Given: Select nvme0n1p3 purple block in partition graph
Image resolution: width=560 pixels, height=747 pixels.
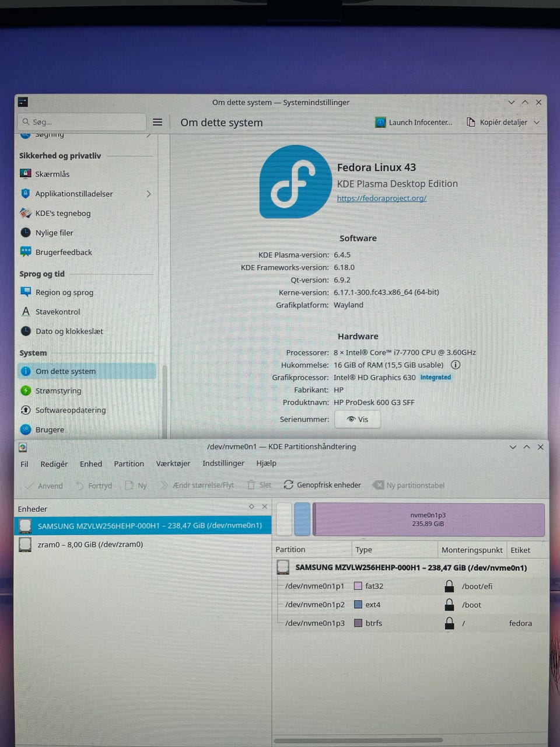Looking at the screenshot, I should [x=429, y=519].
